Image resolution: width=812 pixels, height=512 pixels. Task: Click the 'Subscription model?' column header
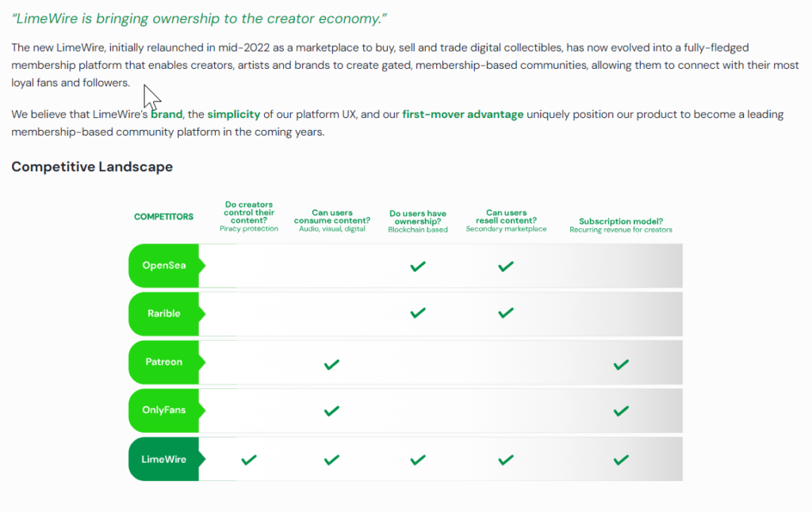(621, 222)
